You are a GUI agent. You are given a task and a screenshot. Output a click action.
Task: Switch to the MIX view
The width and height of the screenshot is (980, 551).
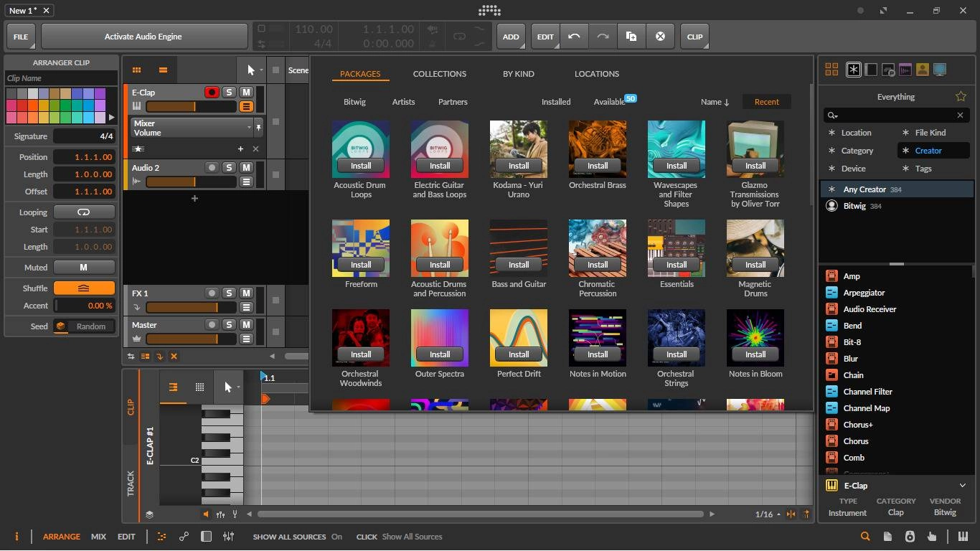click(98, 537)
